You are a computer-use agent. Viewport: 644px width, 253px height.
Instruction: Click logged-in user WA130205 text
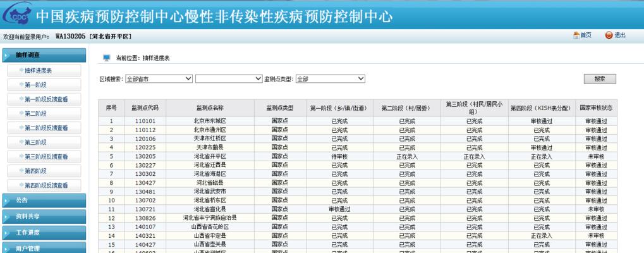point(71,37)
